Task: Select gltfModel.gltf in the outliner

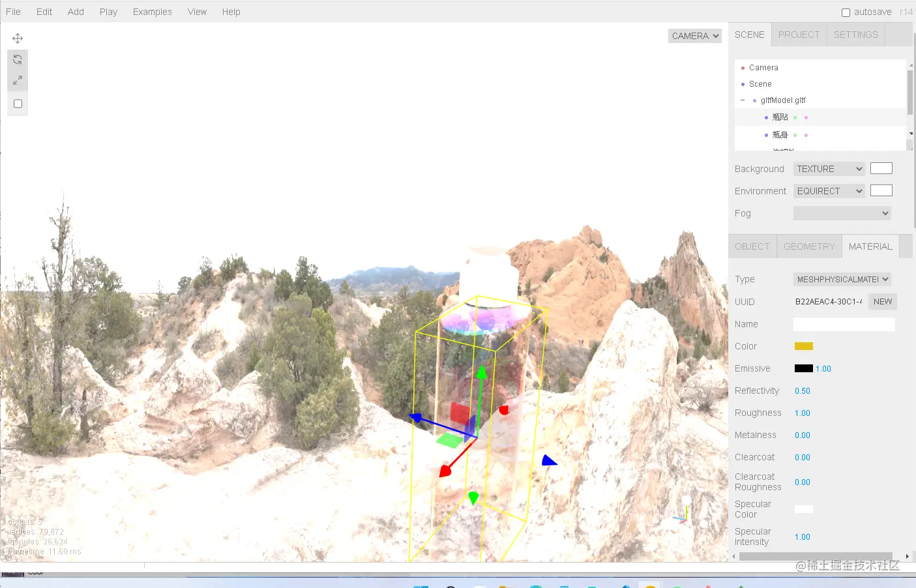Action: [x=820, y=100]
